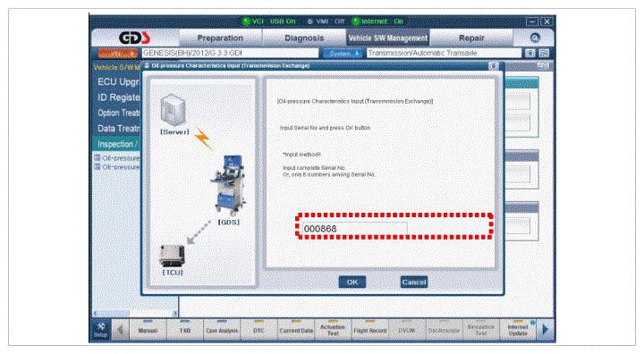
Task: Click the screen capture camera icon
Action: 530,53
